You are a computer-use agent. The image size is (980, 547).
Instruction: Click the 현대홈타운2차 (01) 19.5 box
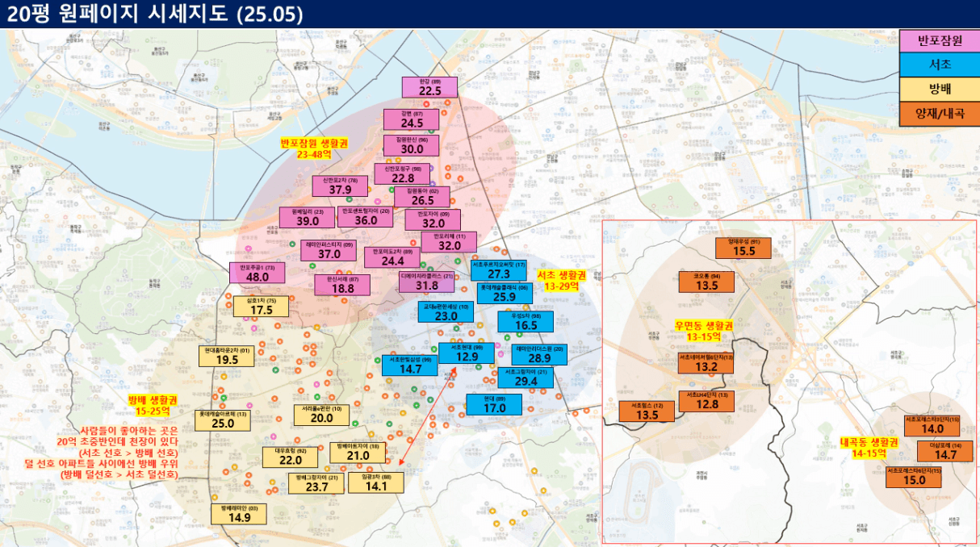click(227, 356)
